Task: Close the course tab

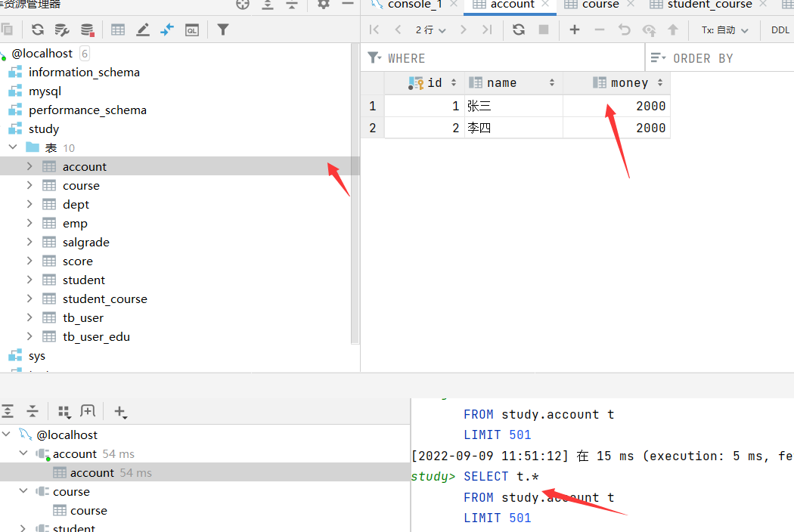Action: 631,4
